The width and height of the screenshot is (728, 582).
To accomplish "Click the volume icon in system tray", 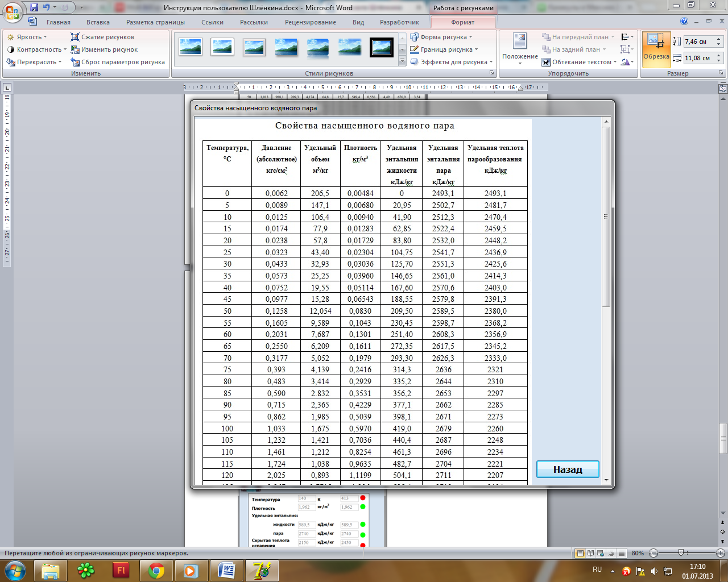I will coord(654,571).
